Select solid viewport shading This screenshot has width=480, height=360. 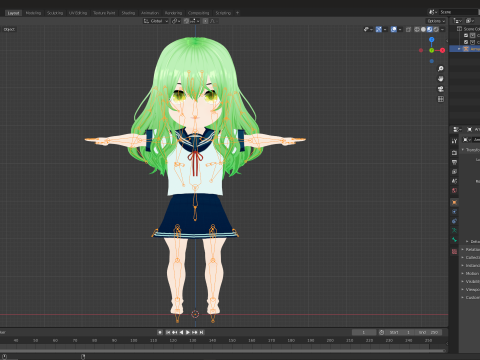[x=423, y=29]
